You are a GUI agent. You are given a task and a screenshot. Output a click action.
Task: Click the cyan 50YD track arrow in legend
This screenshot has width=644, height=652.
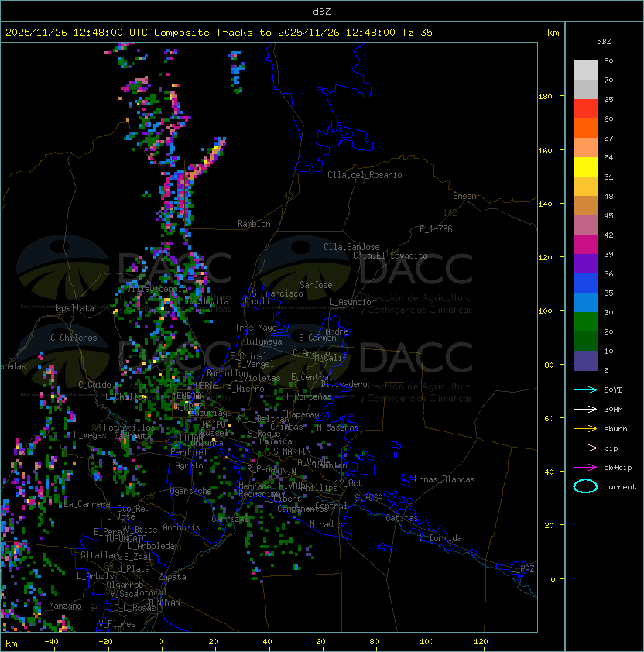click(585, 389)
